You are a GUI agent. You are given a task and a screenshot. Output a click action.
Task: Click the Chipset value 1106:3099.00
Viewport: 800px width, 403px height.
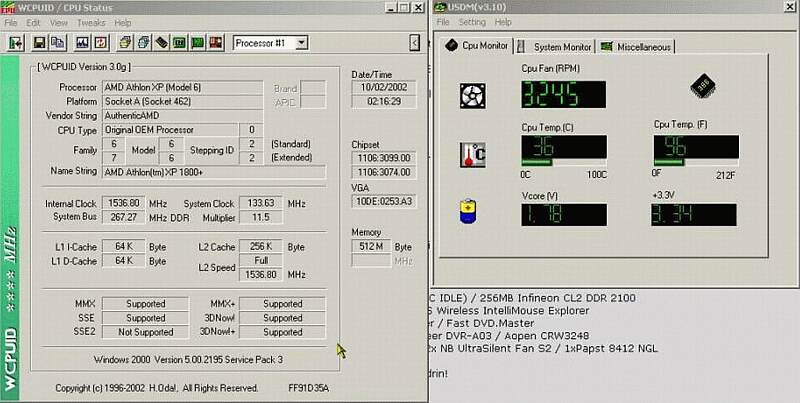point(384,158)
